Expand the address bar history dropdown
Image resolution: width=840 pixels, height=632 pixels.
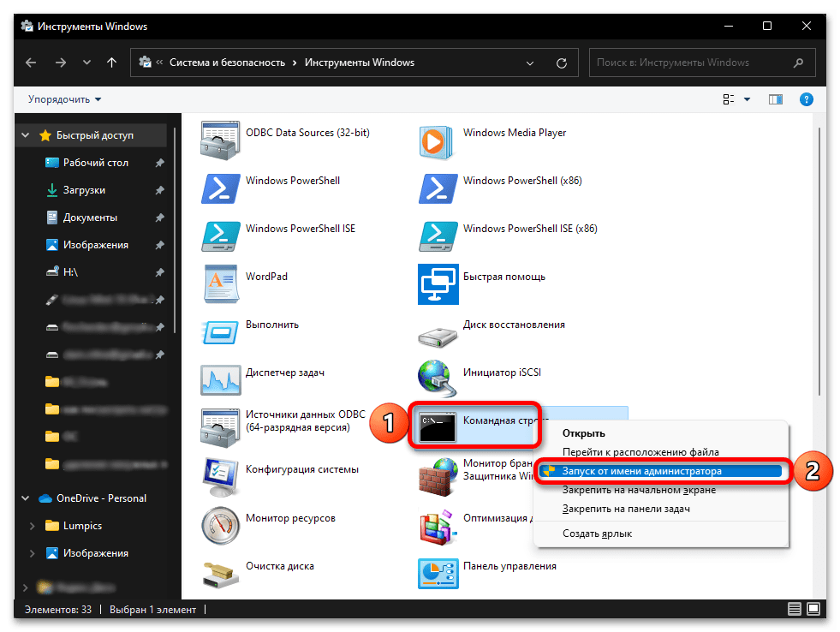coord(530,63)
